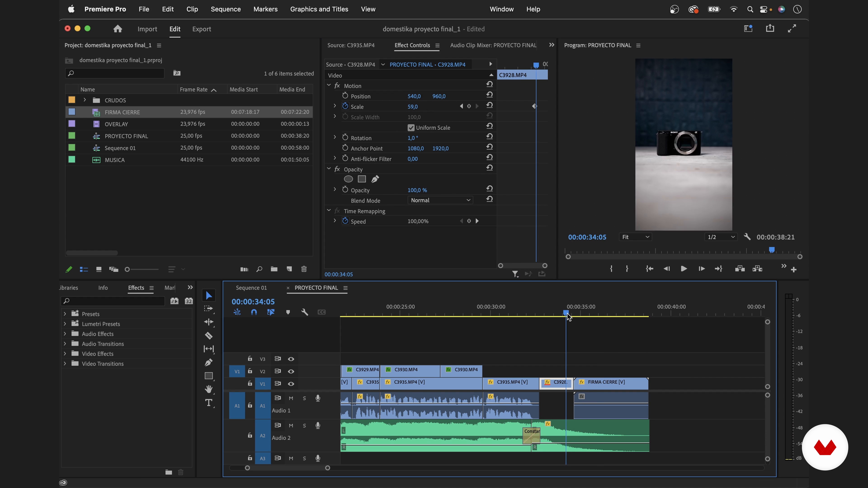Image resolution: width=868 pixels, height=488 pixels.
Task: Open the Workspaces icon
Action: coord(748,28)
